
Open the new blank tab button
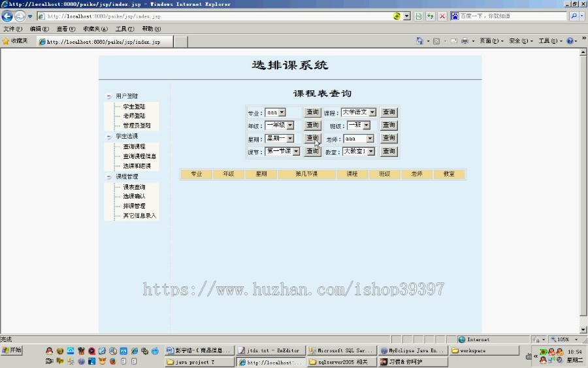(x=181, y=42)
